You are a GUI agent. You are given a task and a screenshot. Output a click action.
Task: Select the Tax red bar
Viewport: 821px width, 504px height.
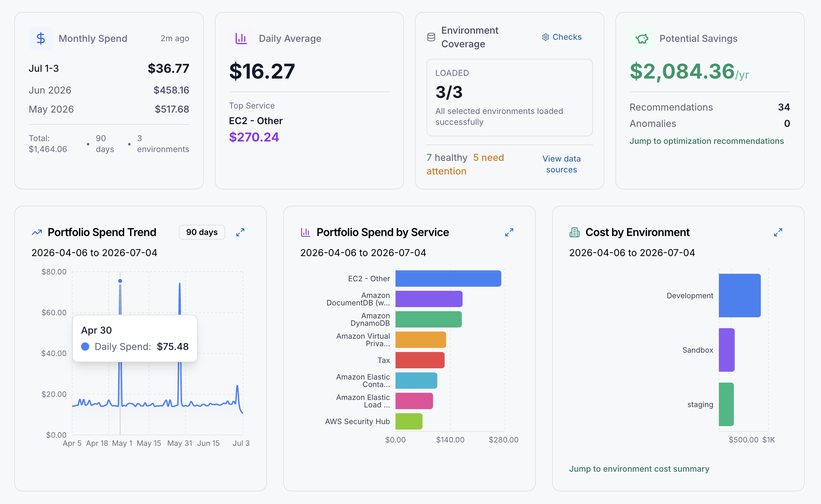(420, 360)
